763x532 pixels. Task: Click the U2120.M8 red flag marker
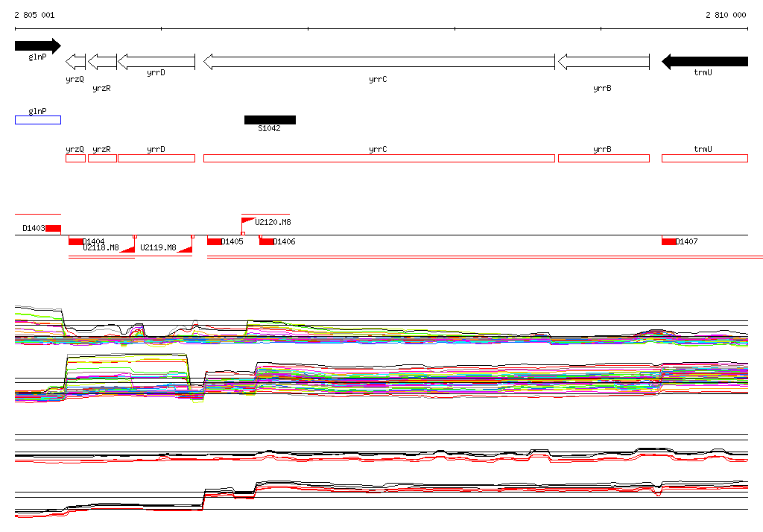point(247,221)
